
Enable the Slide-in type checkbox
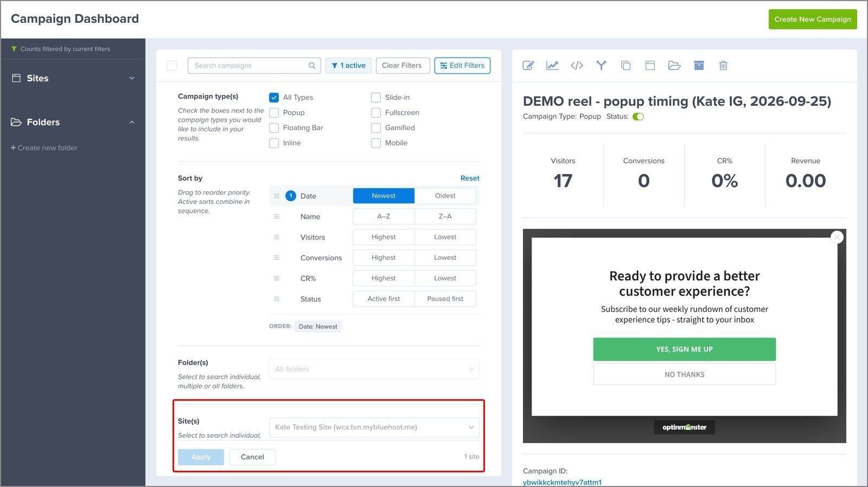pos(376,98)
